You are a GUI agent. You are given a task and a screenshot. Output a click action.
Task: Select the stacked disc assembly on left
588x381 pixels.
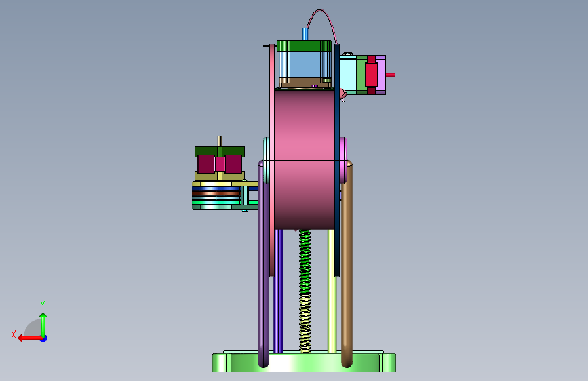click(x=216, y=196)
